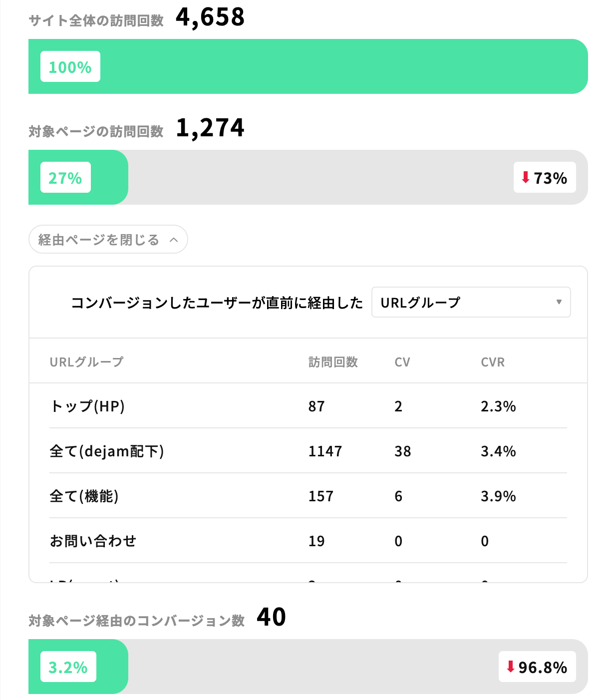Click the red decrease arrow beside 96.8%
613x700 pixels.
pos(512,667)
